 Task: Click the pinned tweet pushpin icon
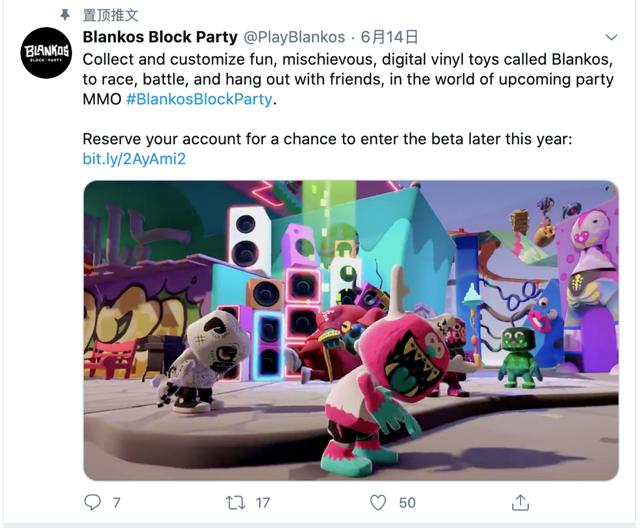point(65,15)
